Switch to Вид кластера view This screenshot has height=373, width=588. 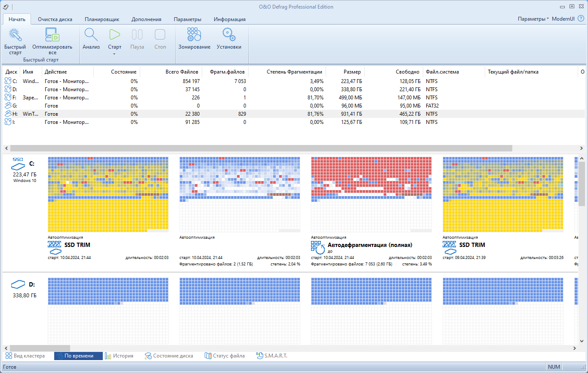(25, 356)
